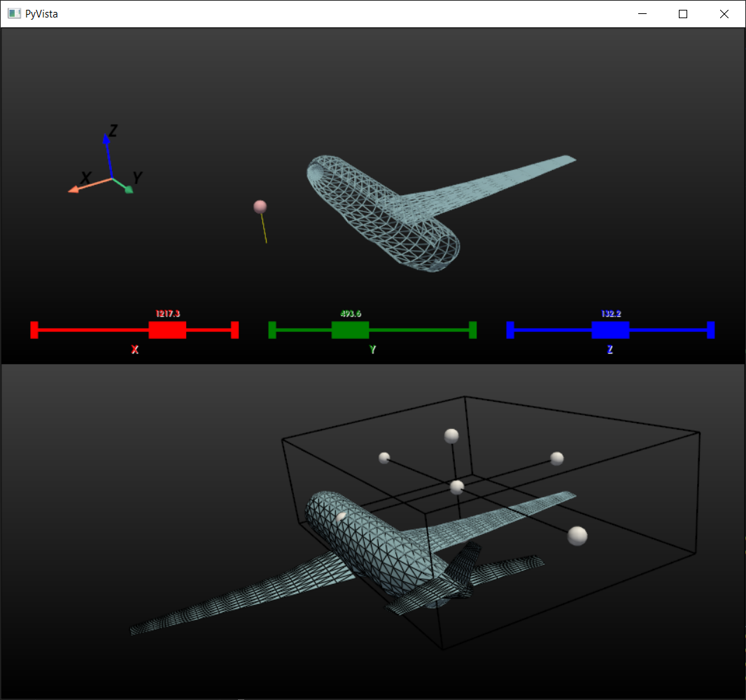Screen dimensions: 746x700
Task: Click the topmost sphere handle of box widget
Action: pyautogui.click(x=451, y=435)
